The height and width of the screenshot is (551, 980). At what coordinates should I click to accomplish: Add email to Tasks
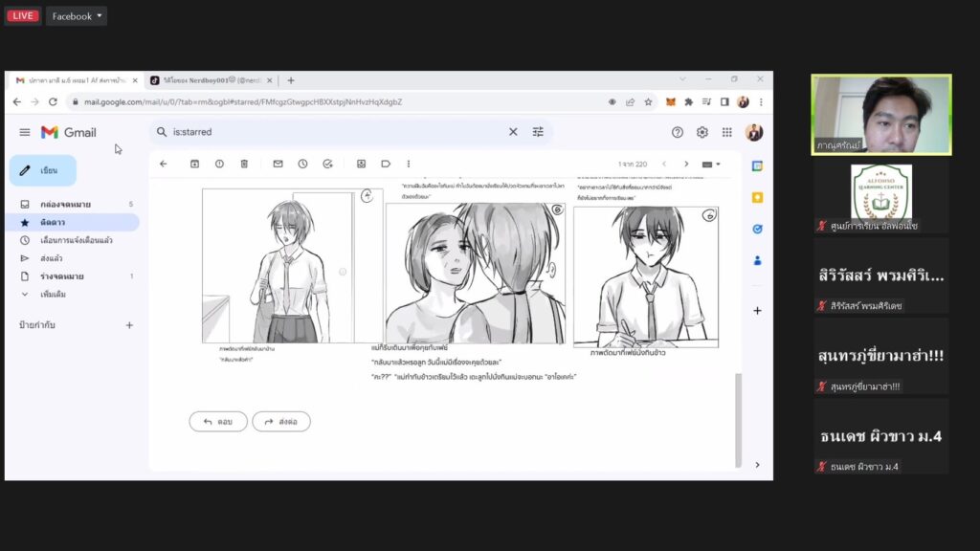click(x=327, y=164)
